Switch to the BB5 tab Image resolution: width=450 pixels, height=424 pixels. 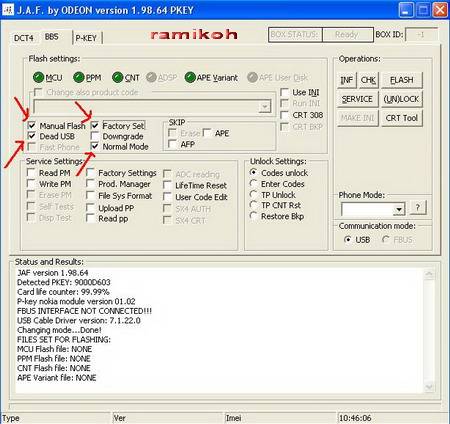[x=52, y=37]
